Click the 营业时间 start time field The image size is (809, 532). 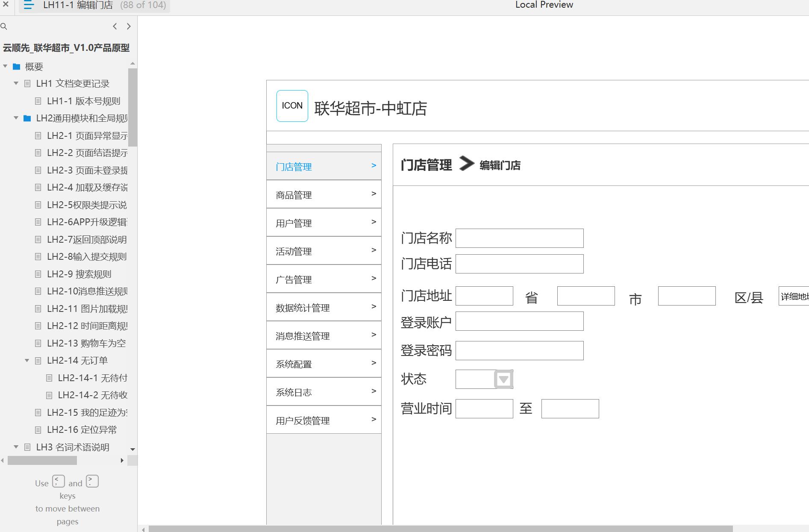[485, 409]
